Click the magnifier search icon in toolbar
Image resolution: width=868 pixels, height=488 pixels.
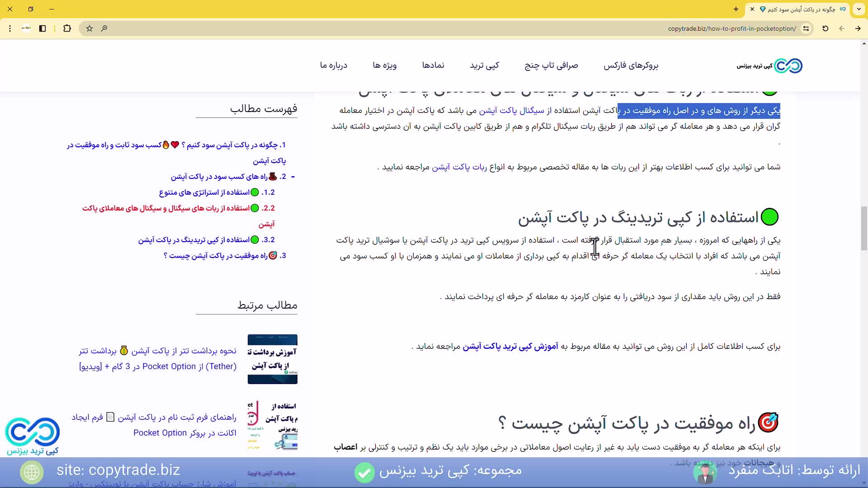tap(104, 28)
